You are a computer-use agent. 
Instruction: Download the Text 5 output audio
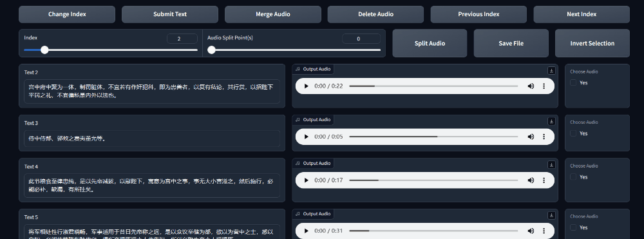(x=551, y=215)
